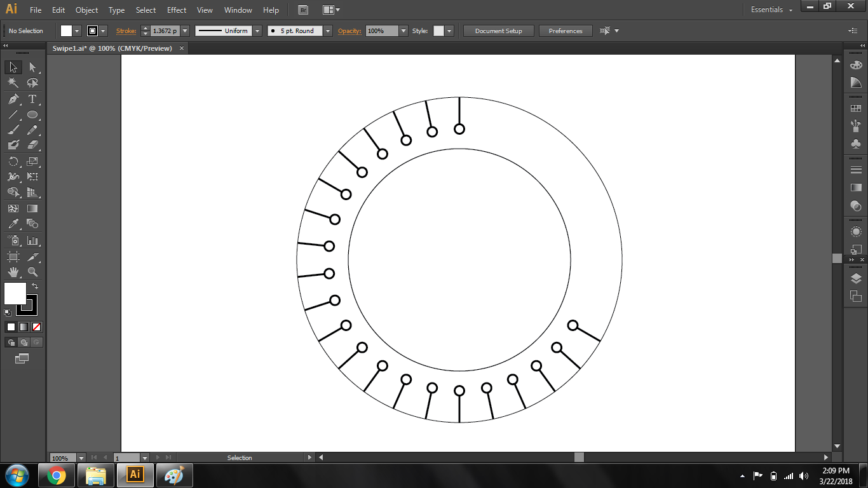
Task: Select the Mesh tool
Action: [13, 208]
